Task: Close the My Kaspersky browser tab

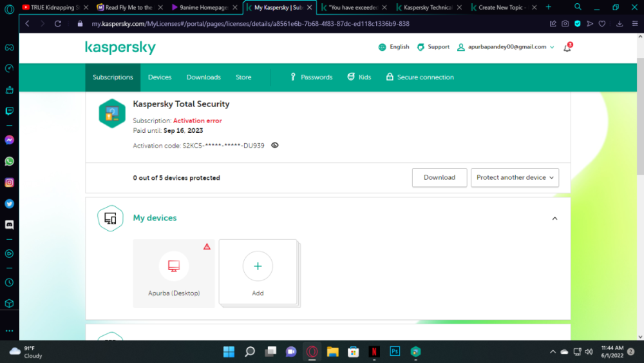Action: point(309,7)
